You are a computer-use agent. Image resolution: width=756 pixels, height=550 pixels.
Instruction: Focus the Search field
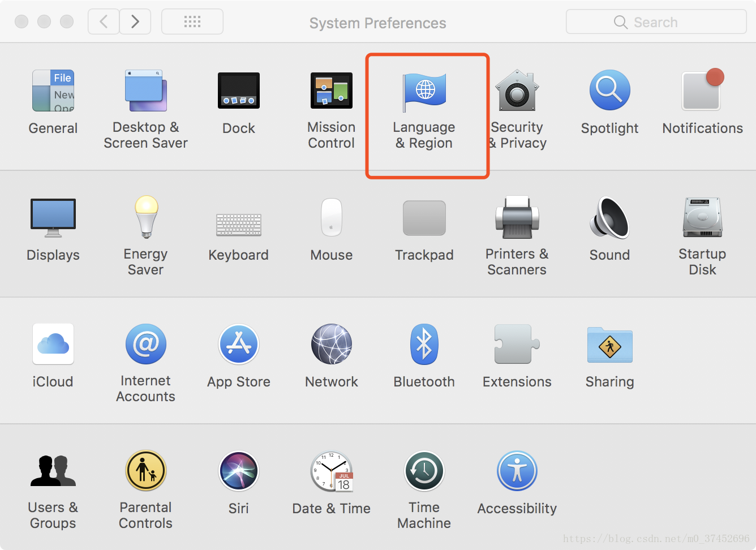(x=656, y=22)
